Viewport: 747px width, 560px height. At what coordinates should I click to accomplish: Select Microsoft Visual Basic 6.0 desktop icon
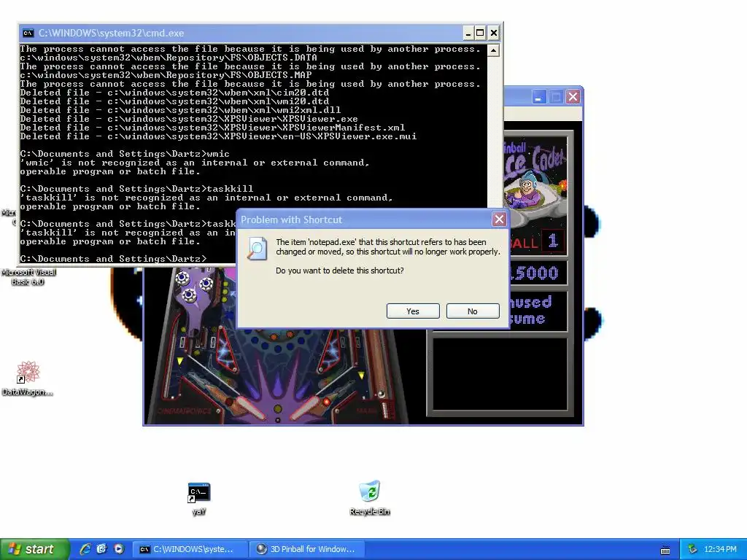click(x=28, y=276)
